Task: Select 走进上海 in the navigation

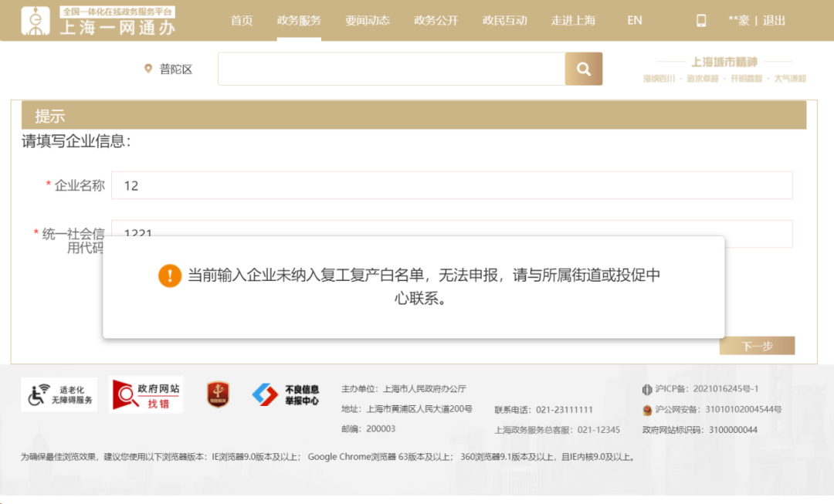Action: click(x=573, y=21)
